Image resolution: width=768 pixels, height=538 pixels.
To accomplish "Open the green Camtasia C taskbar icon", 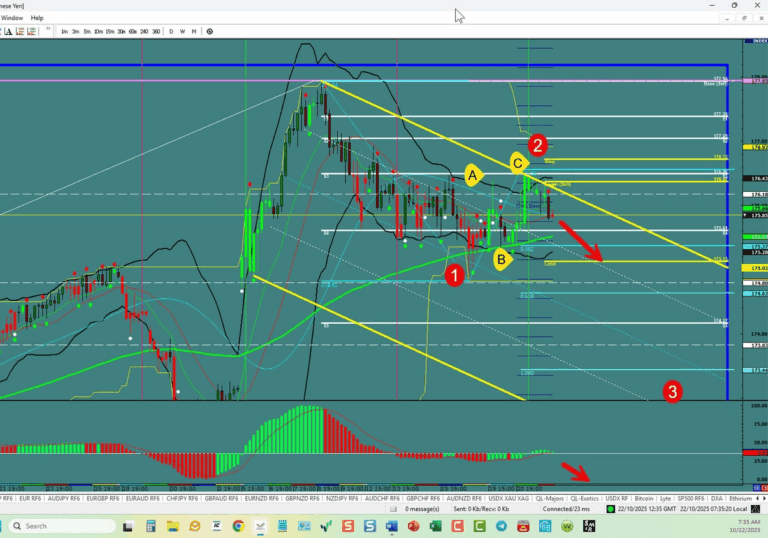I will point(479,526).
